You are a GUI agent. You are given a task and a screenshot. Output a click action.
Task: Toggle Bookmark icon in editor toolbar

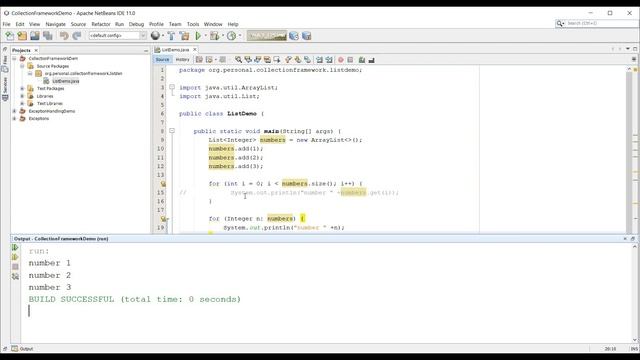(x=307, y=60)
